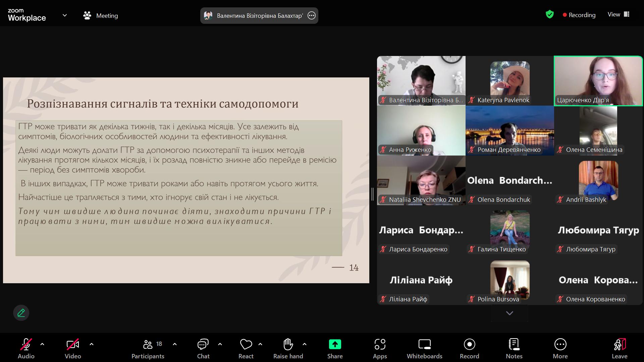Image resolution: width=644 pixels, height=362 pixels.
Task: Open the Chat panel
Action: tap(203, 349)
